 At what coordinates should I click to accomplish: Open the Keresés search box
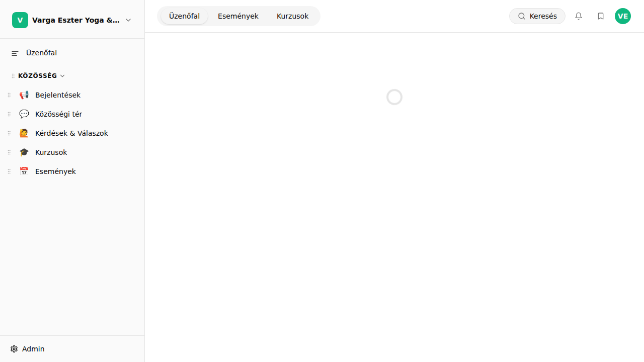(537, 16)
